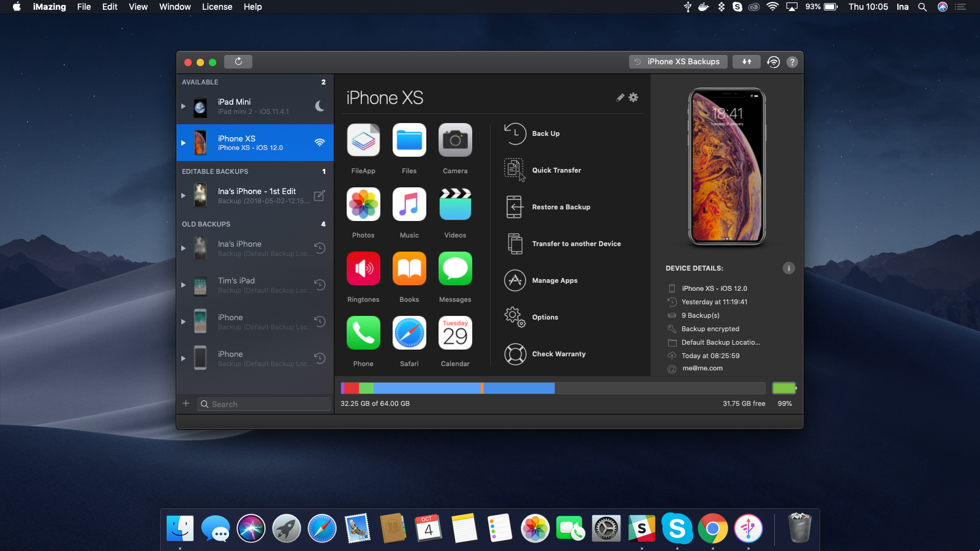980x551 pixels.
Task: Expand Ina's iPhone - 1st Edit backup
Action: point(183,195)
